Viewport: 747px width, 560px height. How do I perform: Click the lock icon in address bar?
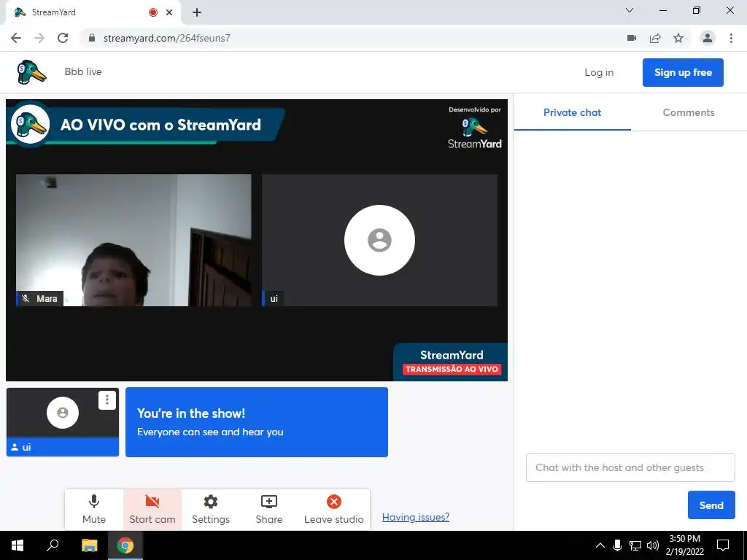click(x=92, y=38)
